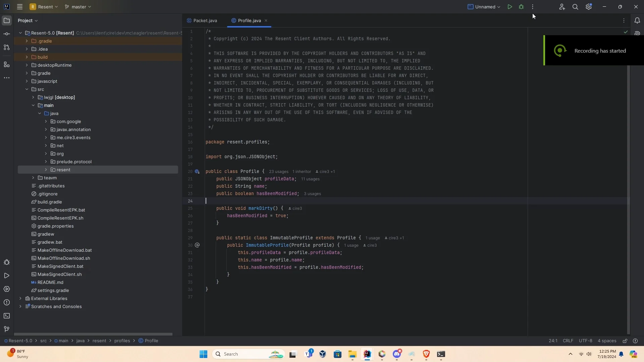Click the Debug bug icon in toolbar
Viewport: 644px width, 362px height.
(521, 7)
